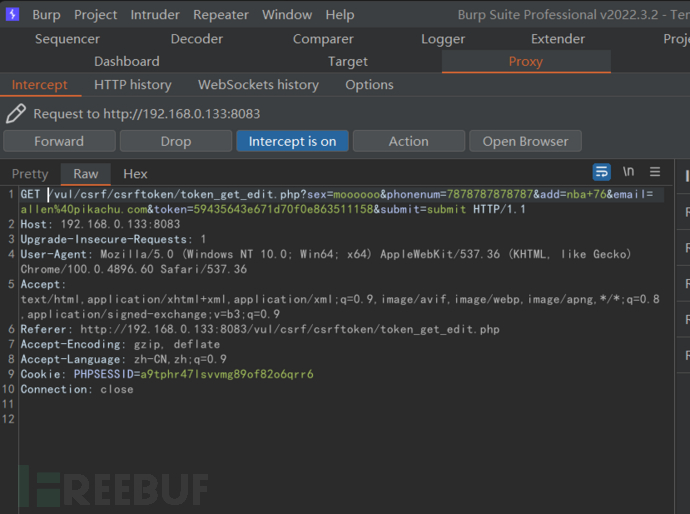Screen dimensions: 690x514
Task: Forward the intercepted request
Action: tap(59, 141)
